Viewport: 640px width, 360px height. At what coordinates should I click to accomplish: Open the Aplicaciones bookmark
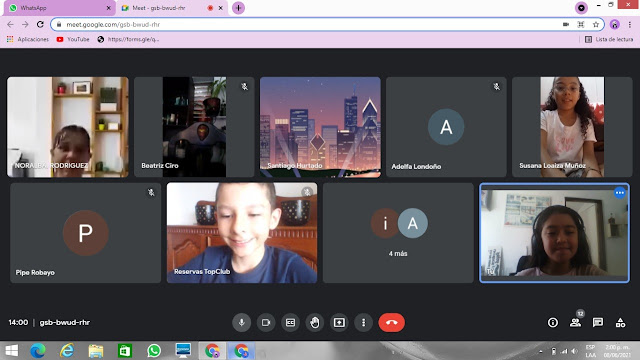point(28,39)
